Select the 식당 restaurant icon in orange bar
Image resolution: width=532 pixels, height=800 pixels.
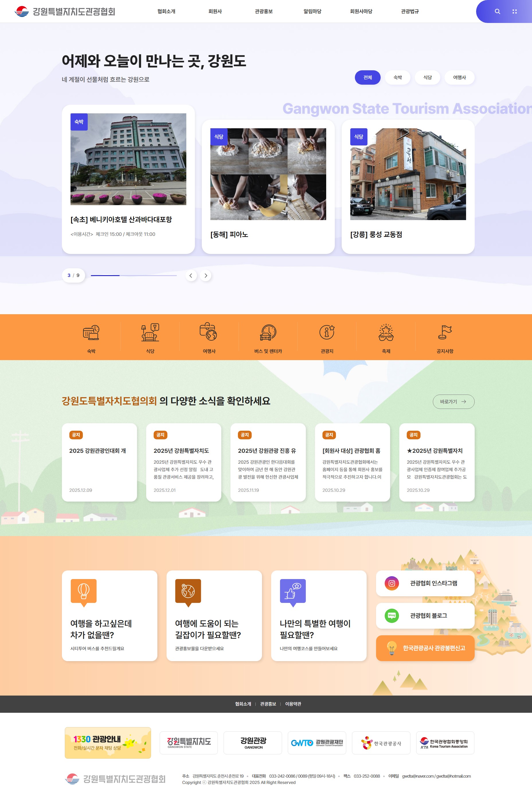point(150,333)
